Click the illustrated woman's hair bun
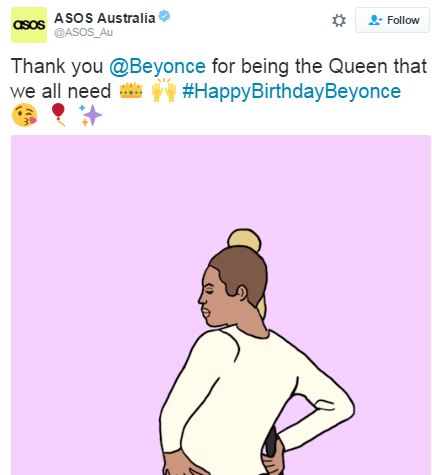This screenshot has width=432, height=475. point(244,239)
